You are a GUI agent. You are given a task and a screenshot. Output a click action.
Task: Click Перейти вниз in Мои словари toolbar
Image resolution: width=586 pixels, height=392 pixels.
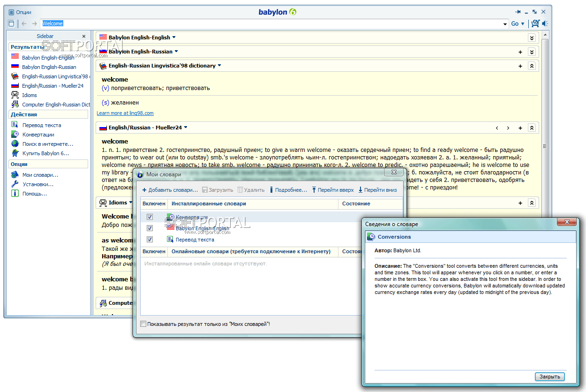pyautogui.click(x=377, y=190)
